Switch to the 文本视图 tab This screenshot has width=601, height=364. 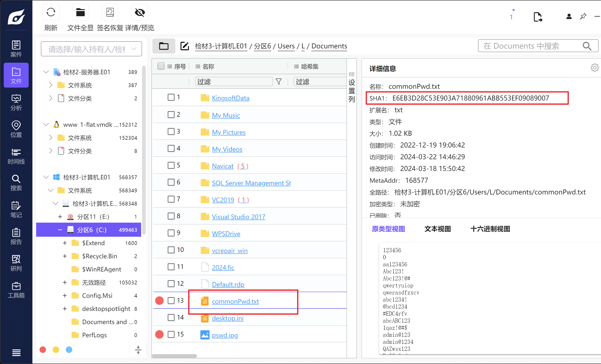pyautogui.click(x=437, y=229)
